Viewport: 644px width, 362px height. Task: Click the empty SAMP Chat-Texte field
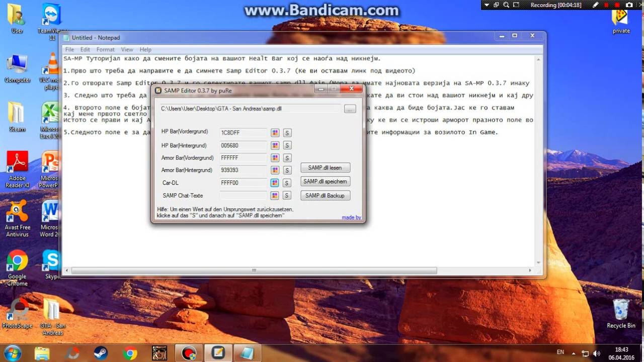[x=244, y=196]
